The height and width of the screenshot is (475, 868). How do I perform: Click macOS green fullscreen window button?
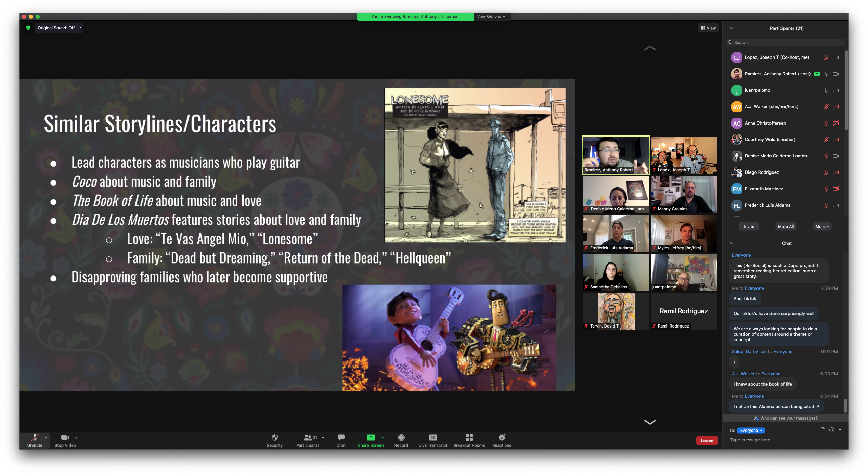[38, 16]
